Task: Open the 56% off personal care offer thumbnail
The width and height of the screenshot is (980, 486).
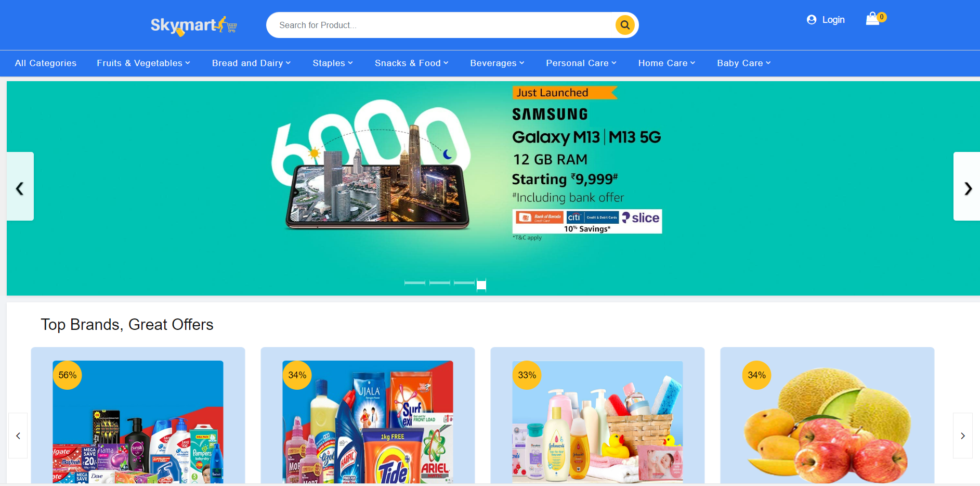Action: [x=138, y=422]
